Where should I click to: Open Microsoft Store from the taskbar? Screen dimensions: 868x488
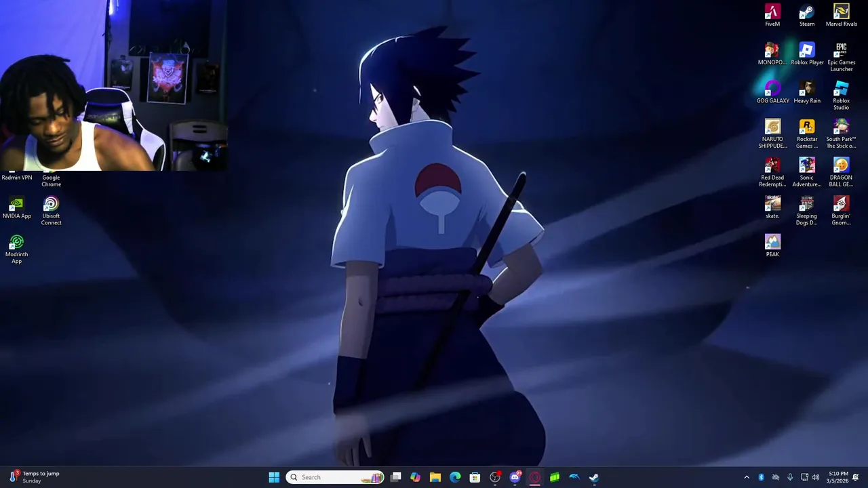tap(475, 477)
